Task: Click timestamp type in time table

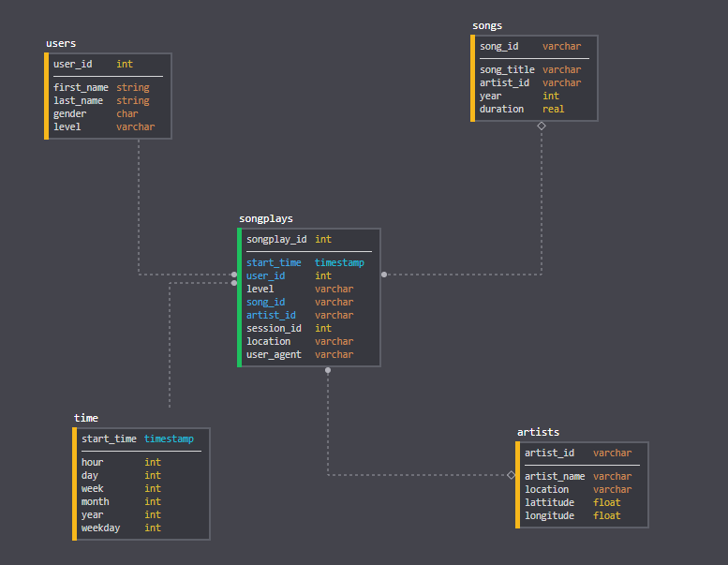Action: [169, 439]
